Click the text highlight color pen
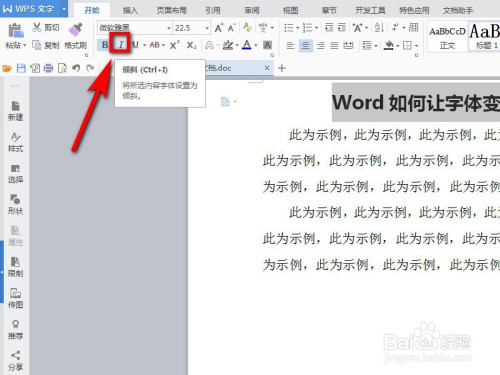 coord(228,45)
